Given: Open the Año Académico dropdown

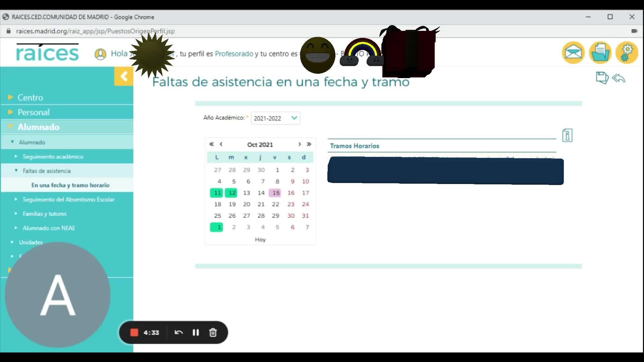Looking at the screenshot, I should 275,118.
